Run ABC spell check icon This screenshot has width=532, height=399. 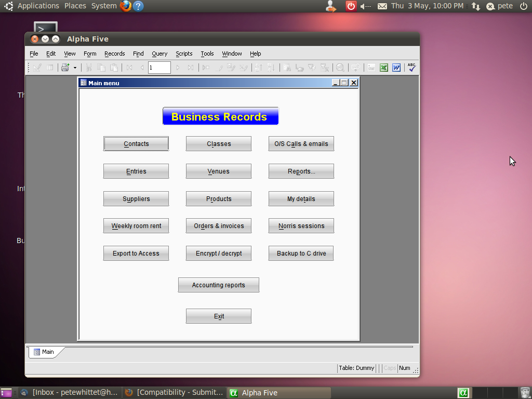coord(412,68)
